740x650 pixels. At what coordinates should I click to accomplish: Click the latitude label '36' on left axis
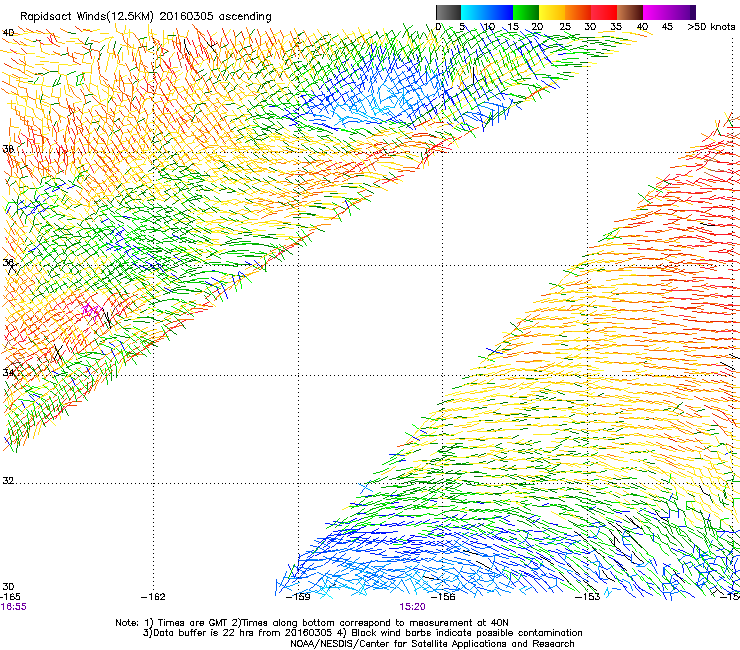click(8, 263)
